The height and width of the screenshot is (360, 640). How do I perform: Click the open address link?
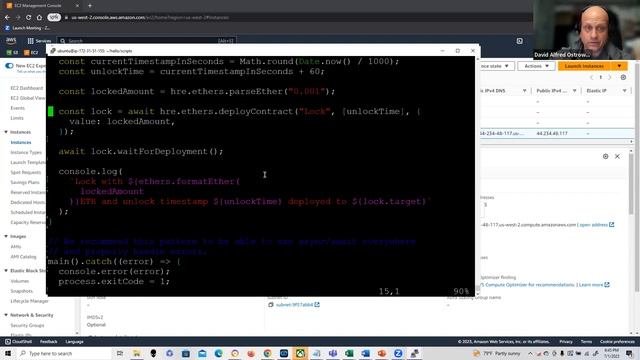point(597,225)
